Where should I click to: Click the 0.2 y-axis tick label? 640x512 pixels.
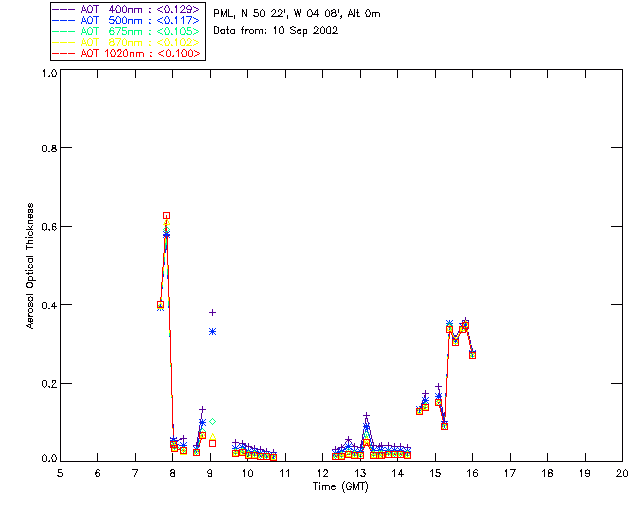[49, 383]
